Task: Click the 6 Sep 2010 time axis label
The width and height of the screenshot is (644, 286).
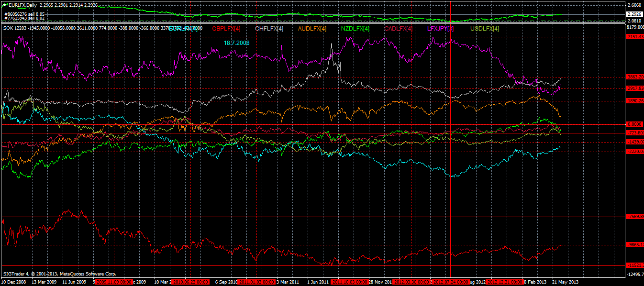Action: click(226, 282)
